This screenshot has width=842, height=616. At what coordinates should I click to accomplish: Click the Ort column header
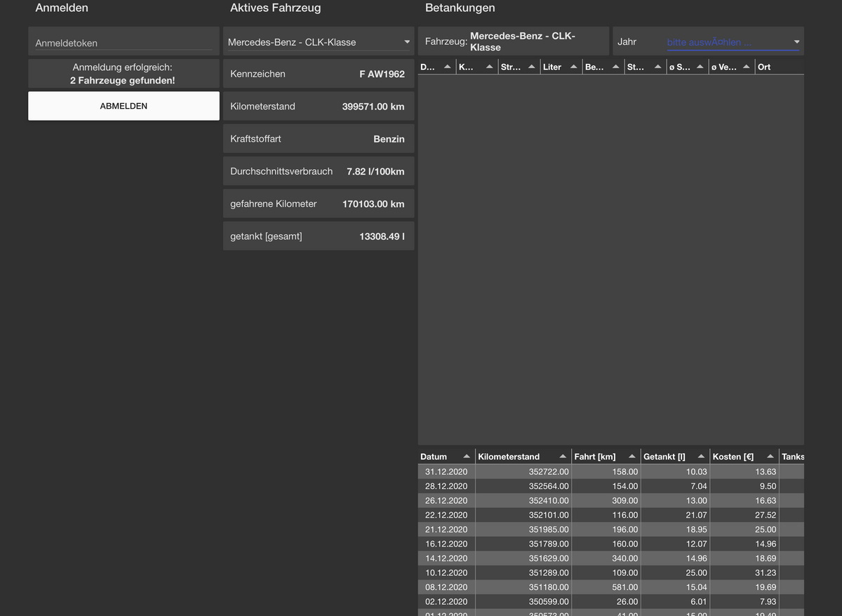(x=780, y=67)
